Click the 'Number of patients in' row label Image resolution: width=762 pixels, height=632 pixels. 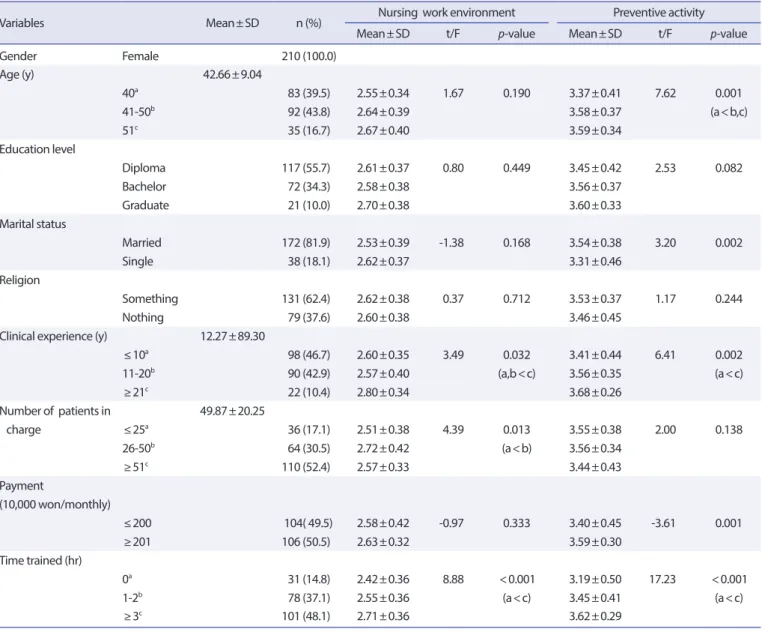click(55, 411)
